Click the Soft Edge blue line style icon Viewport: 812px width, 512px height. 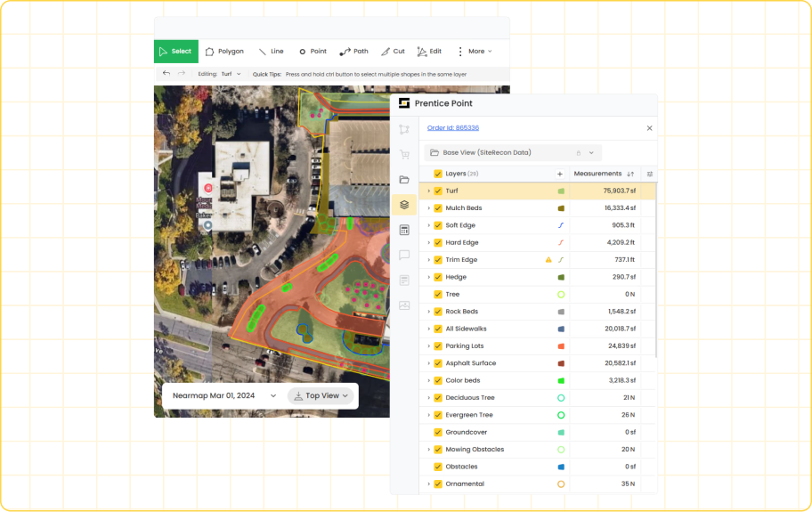(x=561, y=225)
